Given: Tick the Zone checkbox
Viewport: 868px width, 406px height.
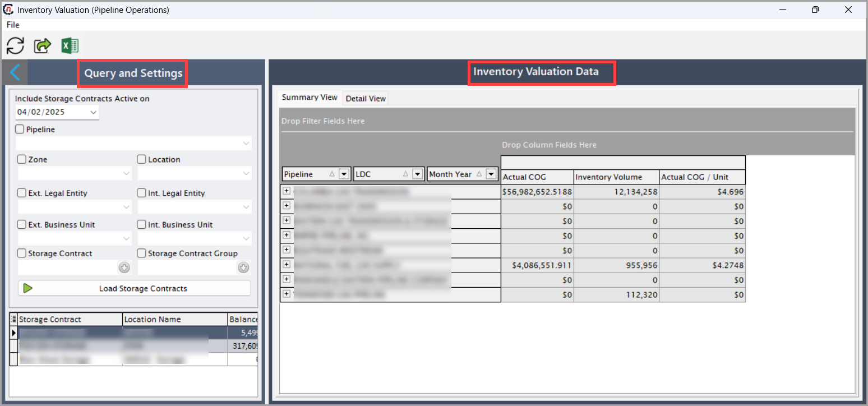Looking at the screenshot, I should [22, 159].
